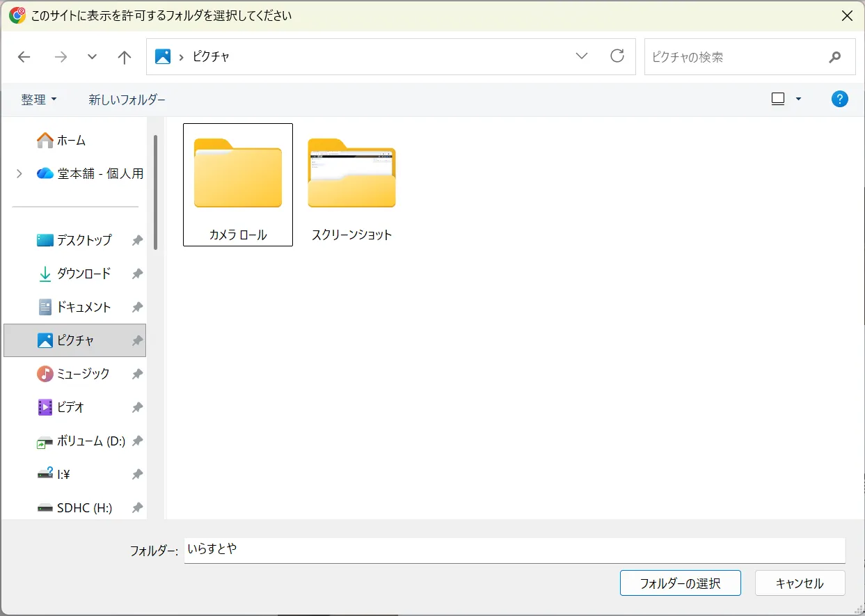This screenshot has height=616, width=865.
Task: Select the ホーム home icon in sidebar
Action: point(45,140)
